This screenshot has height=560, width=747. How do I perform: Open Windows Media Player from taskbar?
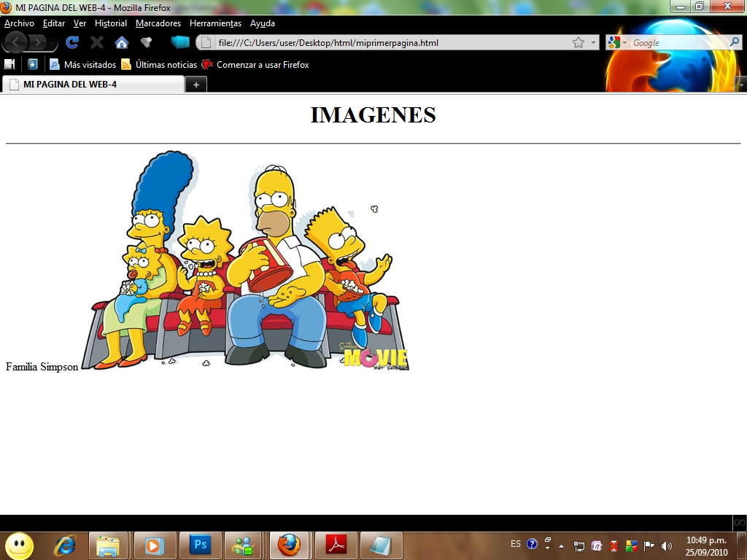pos(154,545)
